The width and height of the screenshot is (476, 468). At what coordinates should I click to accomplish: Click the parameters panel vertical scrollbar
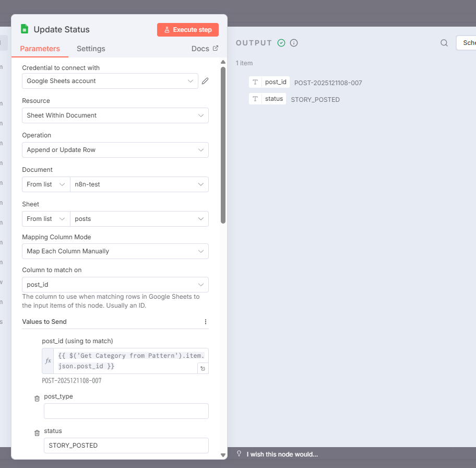pos(223,145)
